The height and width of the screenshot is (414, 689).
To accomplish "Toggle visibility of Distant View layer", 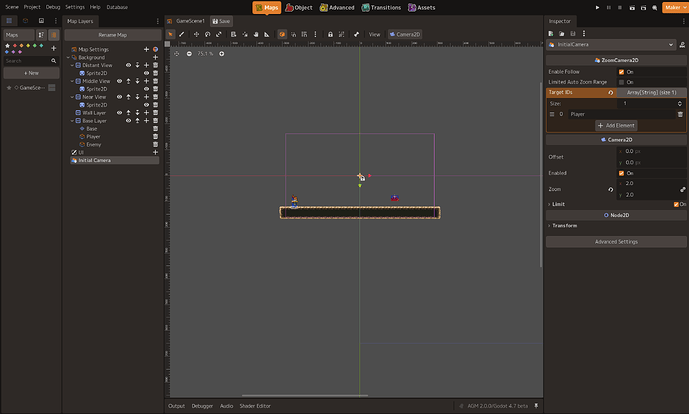I will (128, 65).
